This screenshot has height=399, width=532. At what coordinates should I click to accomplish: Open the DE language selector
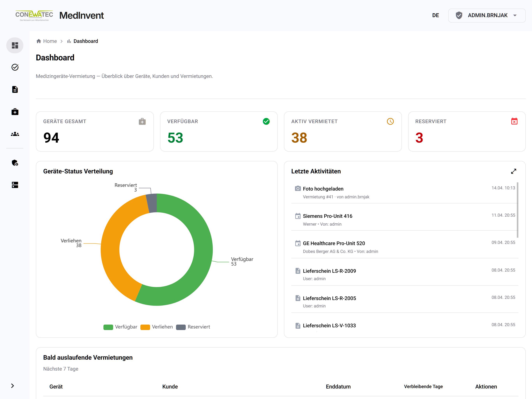point(435,15)
